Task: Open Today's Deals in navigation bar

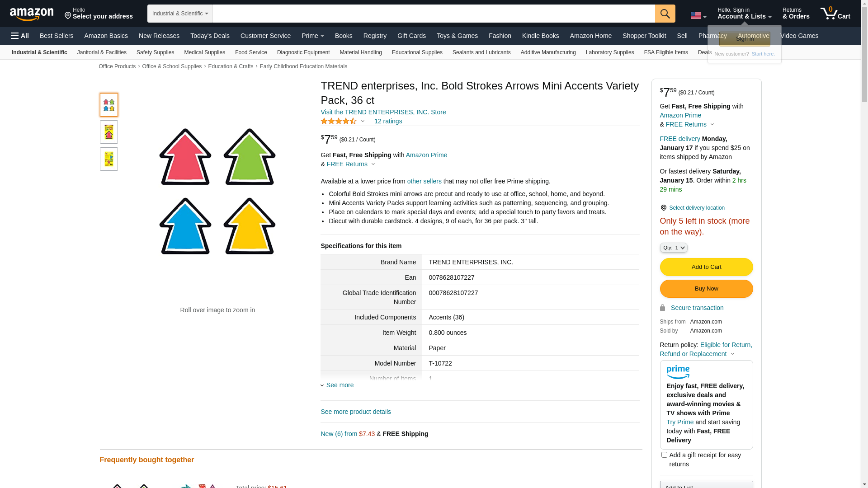Action: 210,36
